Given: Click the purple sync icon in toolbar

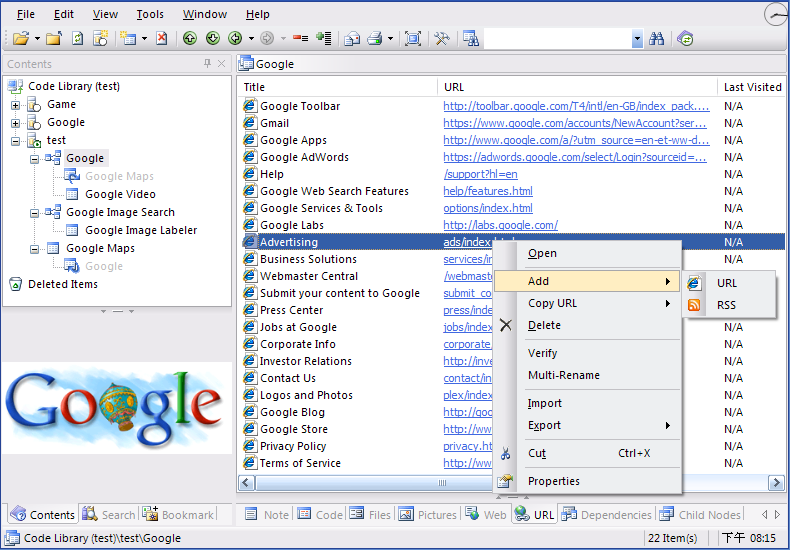Looking at the screenshot, I should click(x=685, y=38).
